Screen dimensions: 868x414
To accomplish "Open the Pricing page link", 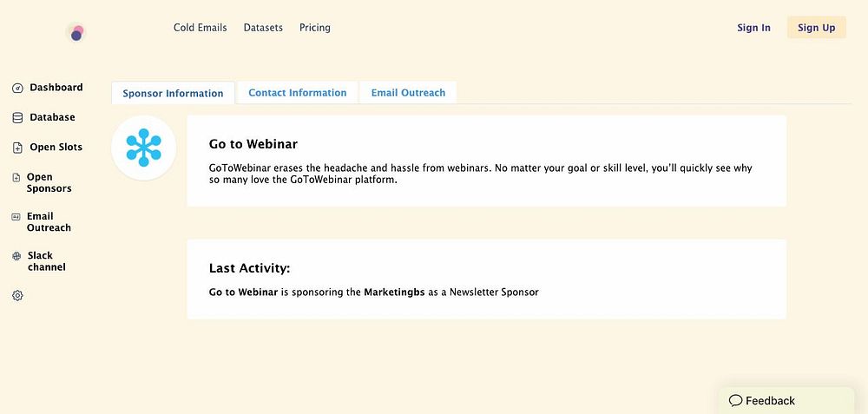I will 315,28.
